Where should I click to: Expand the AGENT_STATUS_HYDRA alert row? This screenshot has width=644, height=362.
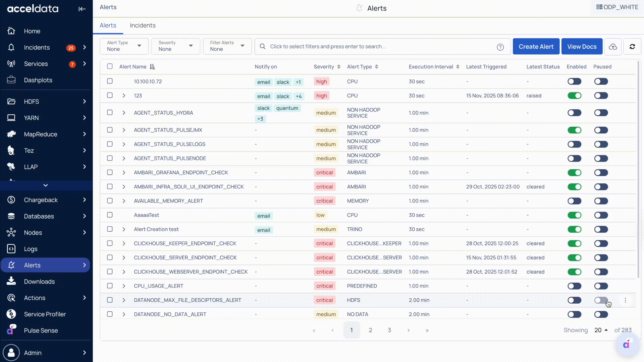point(124,113)
